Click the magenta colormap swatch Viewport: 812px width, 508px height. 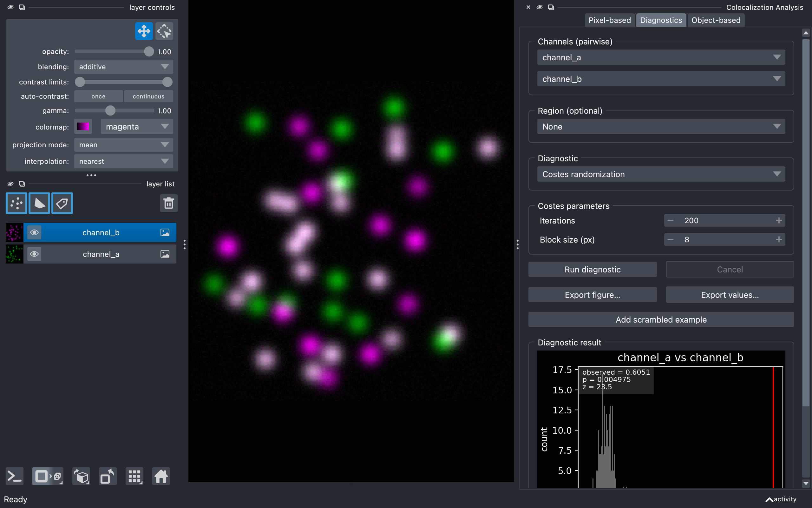coord(83,127)
